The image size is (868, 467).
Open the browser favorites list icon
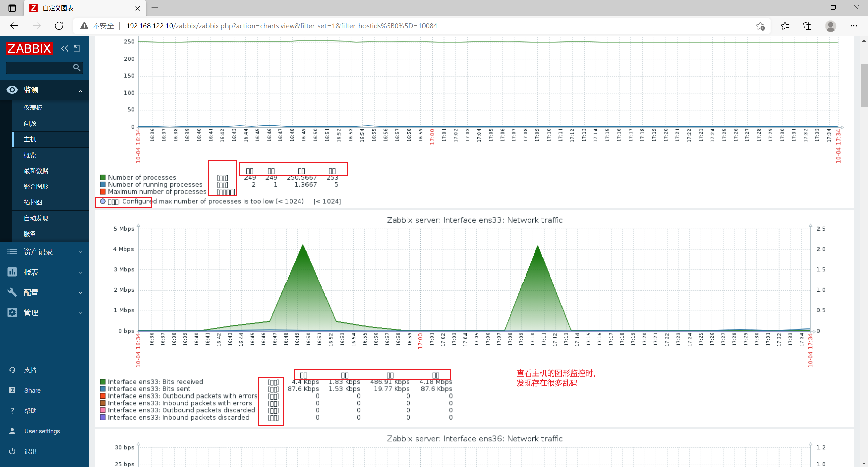tap(785, 26)
